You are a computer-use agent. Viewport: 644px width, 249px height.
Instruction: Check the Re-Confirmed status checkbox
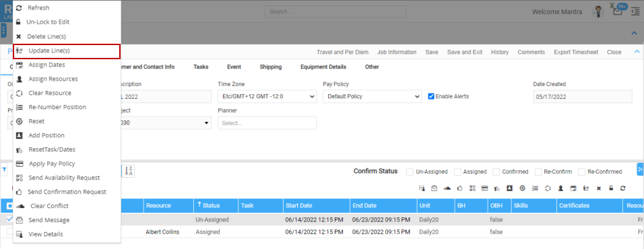point(581,172)
